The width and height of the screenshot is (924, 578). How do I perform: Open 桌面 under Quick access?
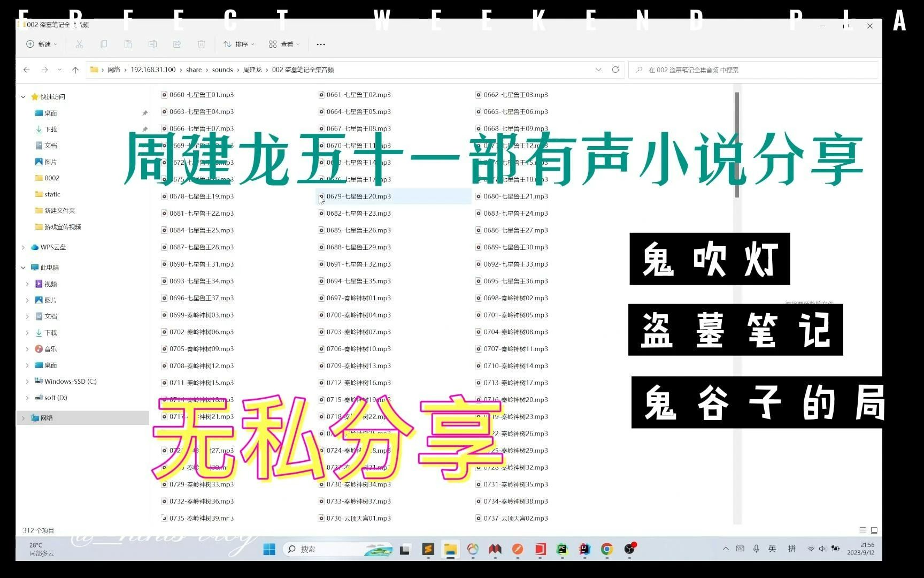50,113
